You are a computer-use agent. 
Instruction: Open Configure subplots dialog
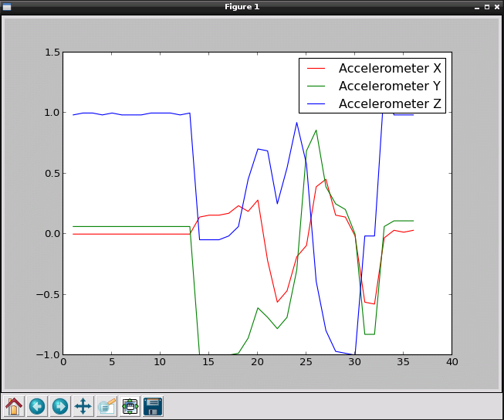(130, 406)
